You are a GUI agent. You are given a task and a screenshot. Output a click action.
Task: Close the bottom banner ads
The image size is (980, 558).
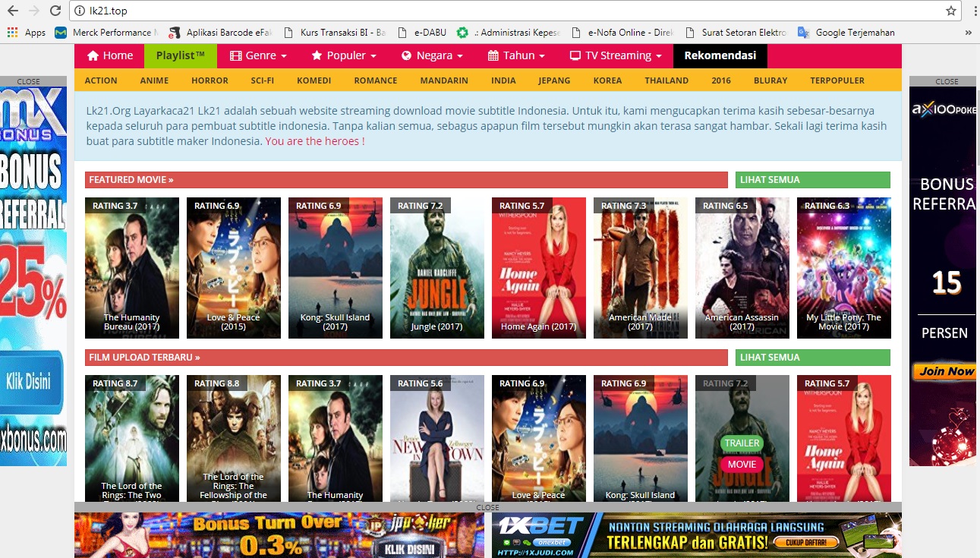coord(487,507)
